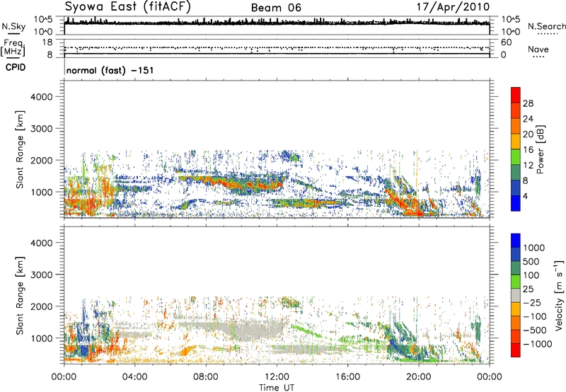Click the "12" tick on Power colorbar

tap(528, 165)
